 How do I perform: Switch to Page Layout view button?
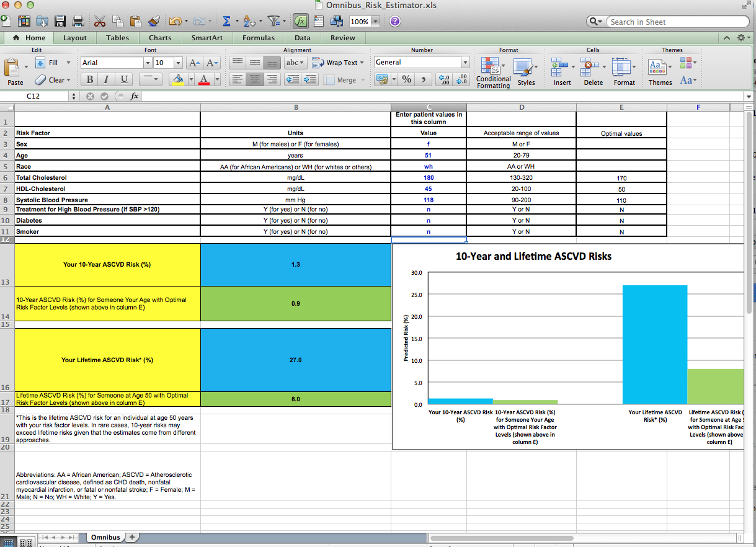click(x=26, y=543)
